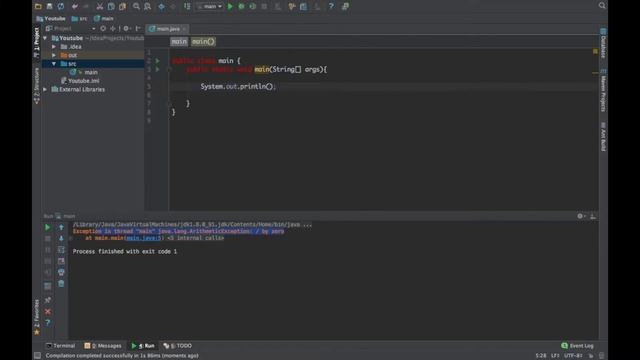
Task: Close the Run tab with the red X
Action: pyautogui.click(x=48, y=312)
